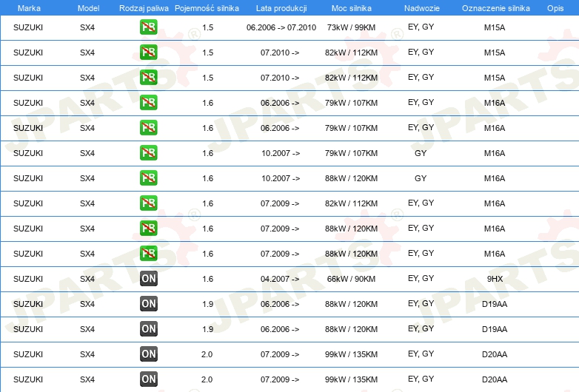Click diesel ON icon in 9HX row
Viewport: 579px width, 392px height.
click(x=148, y=279)
